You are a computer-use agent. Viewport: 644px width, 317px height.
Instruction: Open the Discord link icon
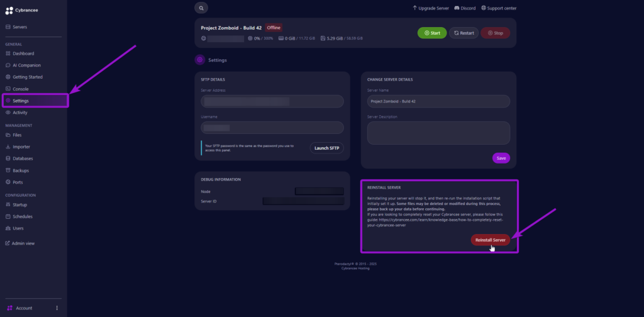[x=456, y=8]
